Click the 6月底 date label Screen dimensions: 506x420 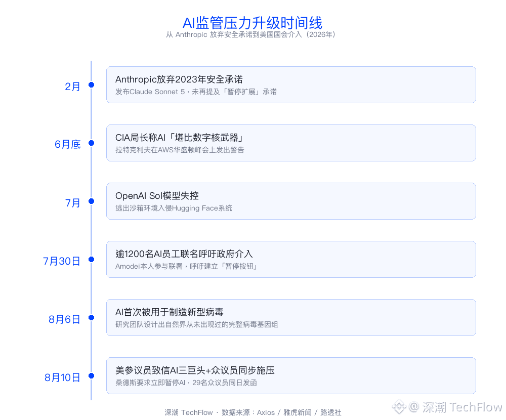click(67, 144)
